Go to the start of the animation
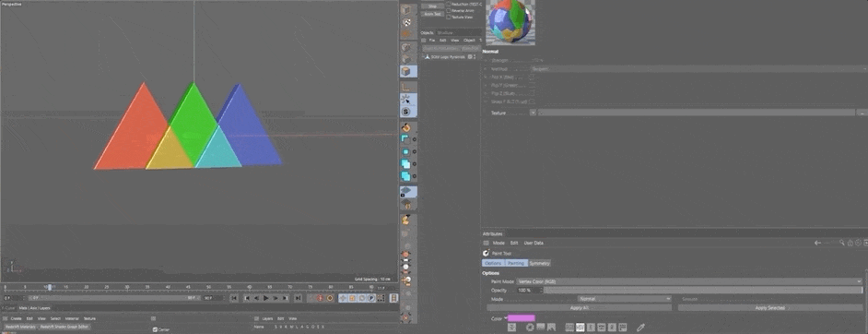Image resolution: width=868 pixels, height=334 pixels. (234, 298)
